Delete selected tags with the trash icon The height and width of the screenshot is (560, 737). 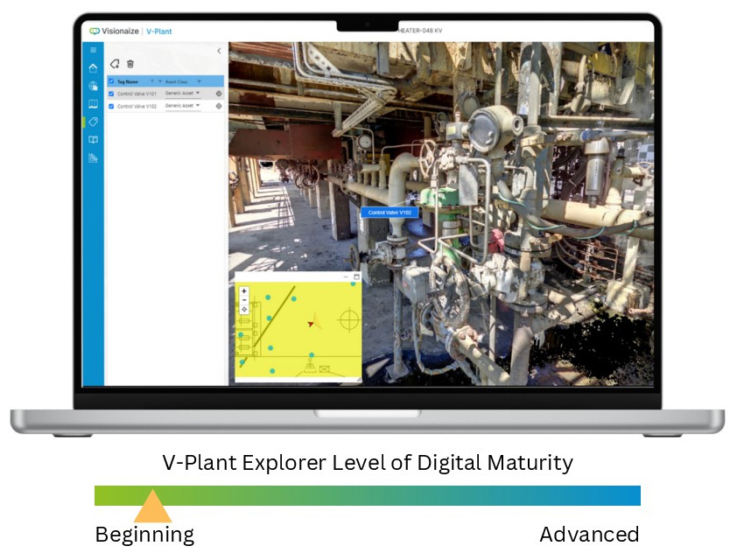coord(130,64)
